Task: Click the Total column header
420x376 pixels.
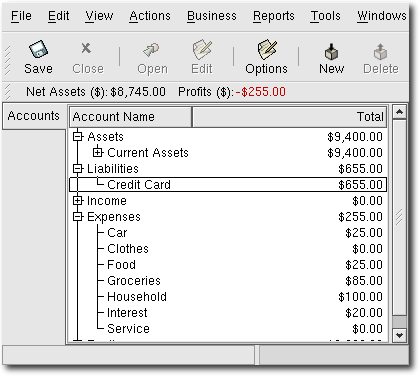Action: (x=290, y=117)
